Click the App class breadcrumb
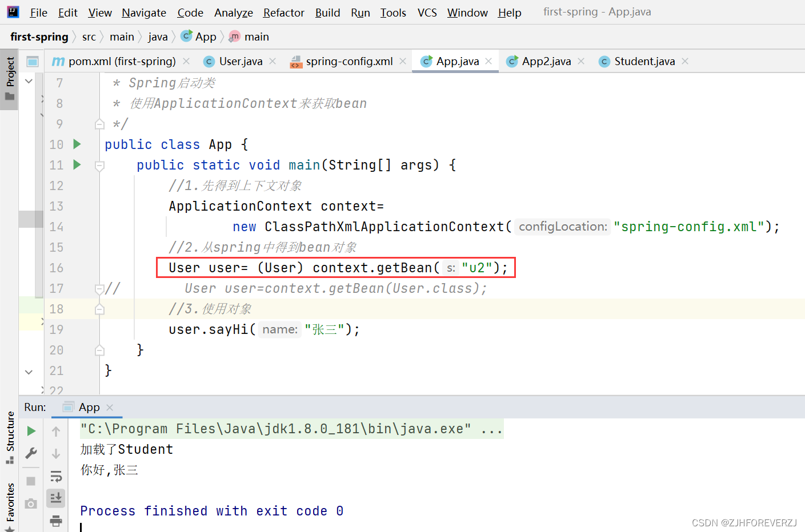 [x=199, y=37]
